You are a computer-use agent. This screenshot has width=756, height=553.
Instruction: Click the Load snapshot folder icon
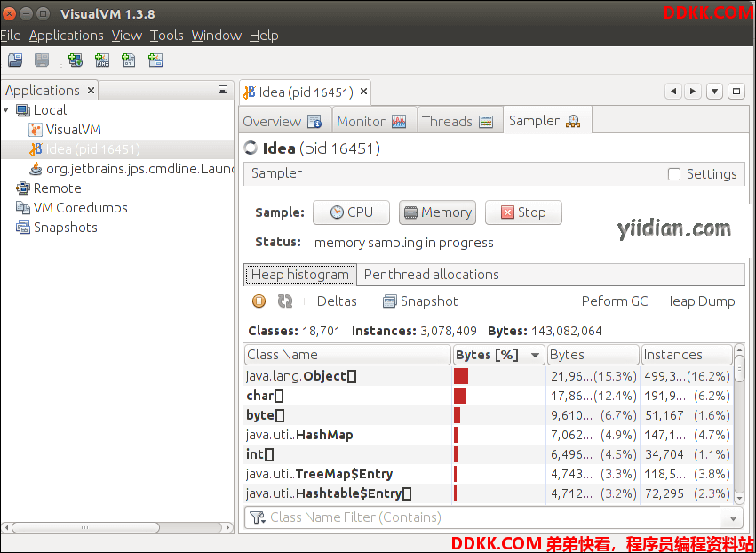tap(15, 60)
